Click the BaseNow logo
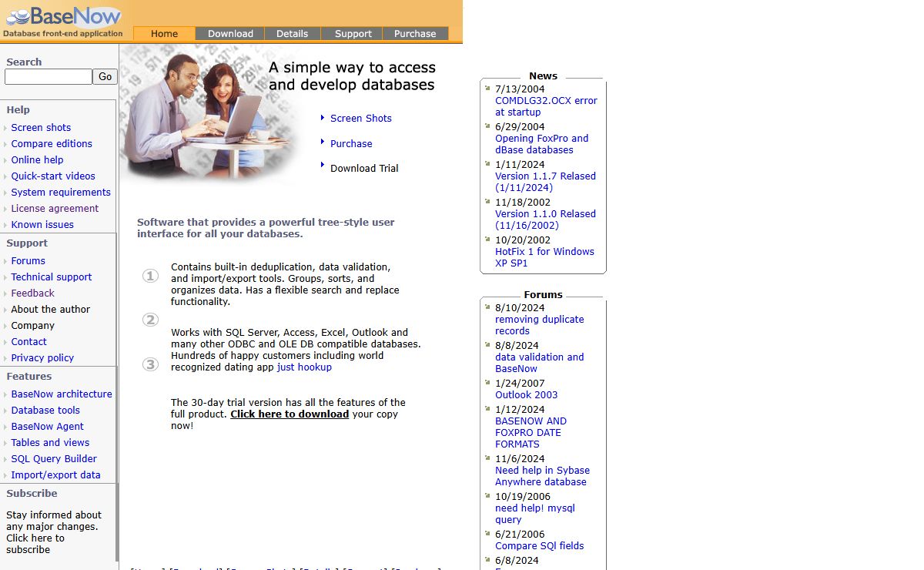This screenshot has width=924, height=570. 63,20
